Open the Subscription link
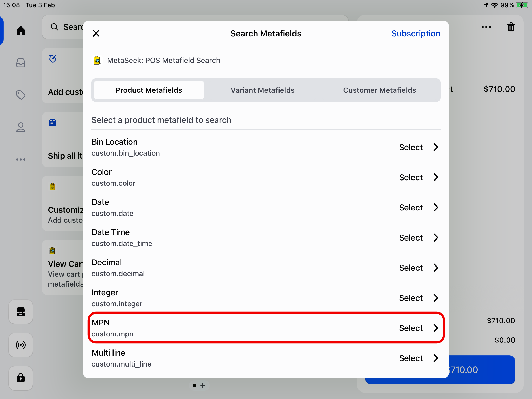This screenshot has height=399, width=532. 416,34
